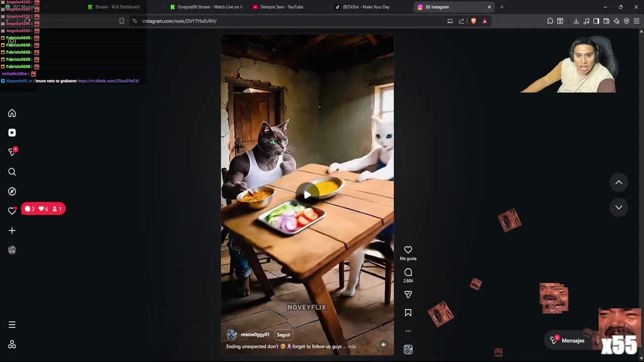This screenshot has width=644, height=362.
Task: Open the notification popup showing 3 comments, 6 likes
Action: [x=43, y=209]
